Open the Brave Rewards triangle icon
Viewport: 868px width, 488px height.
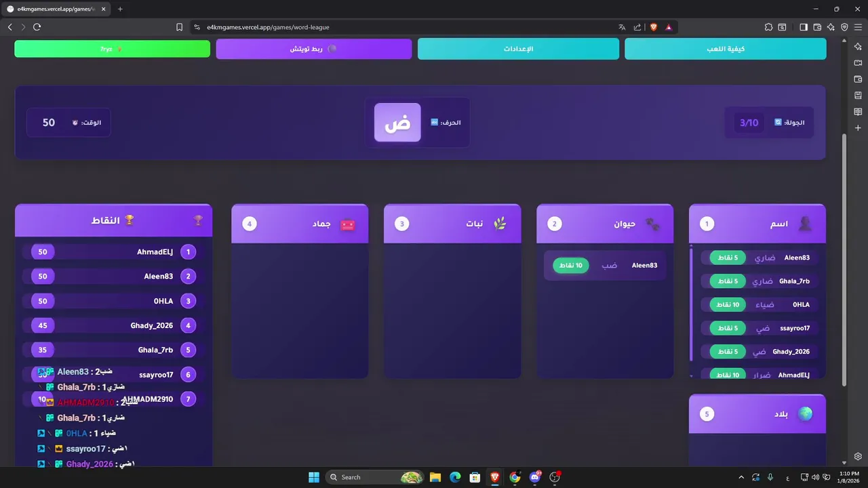[x=669, y=27]
